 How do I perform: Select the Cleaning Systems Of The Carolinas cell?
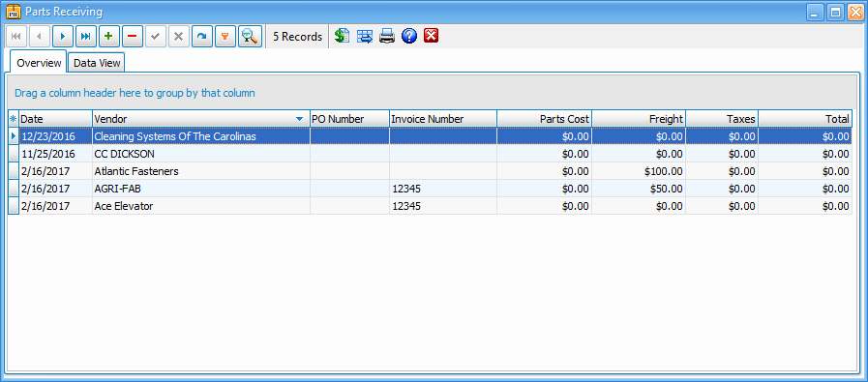[201, 136]
